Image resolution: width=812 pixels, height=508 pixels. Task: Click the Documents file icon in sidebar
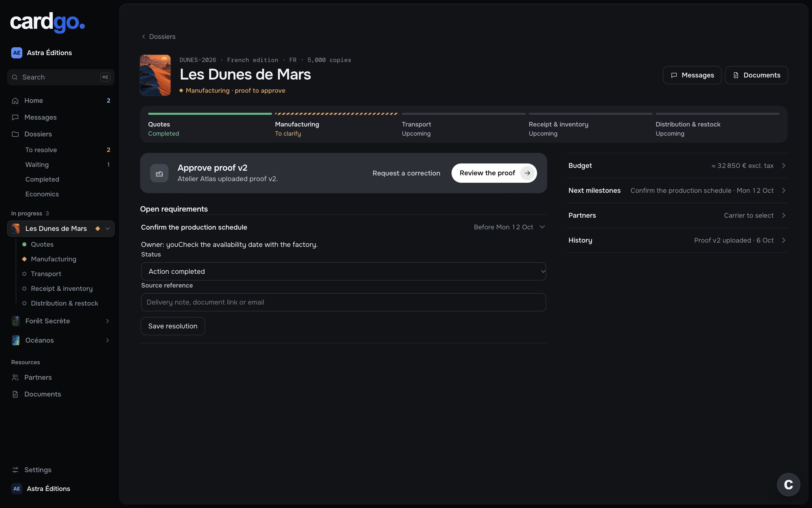click(15, 394)
